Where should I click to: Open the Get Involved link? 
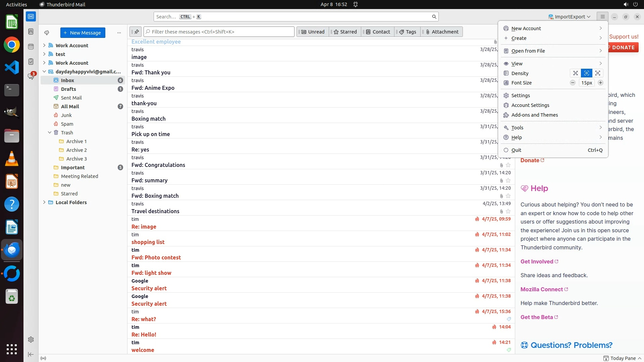pyautogui.click(x=537, y=262)
